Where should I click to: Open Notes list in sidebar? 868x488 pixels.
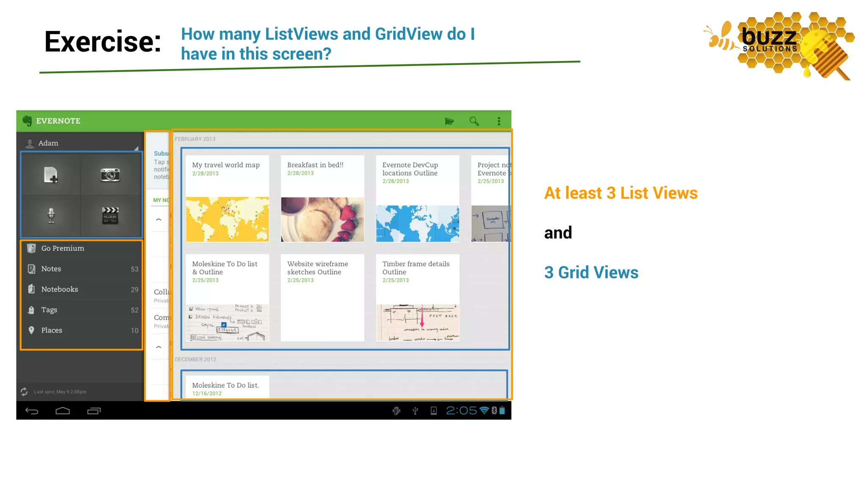pos(81,269)
